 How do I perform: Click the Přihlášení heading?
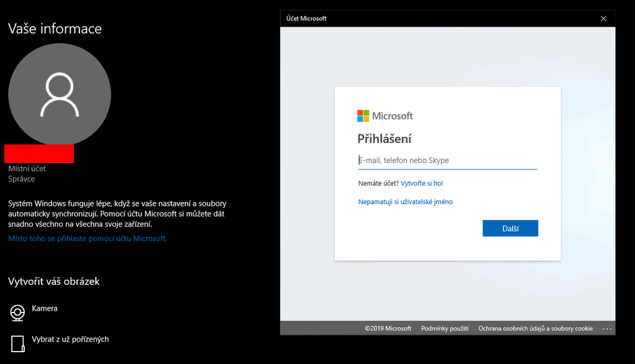pyautogui.click(x=384, y=139)
